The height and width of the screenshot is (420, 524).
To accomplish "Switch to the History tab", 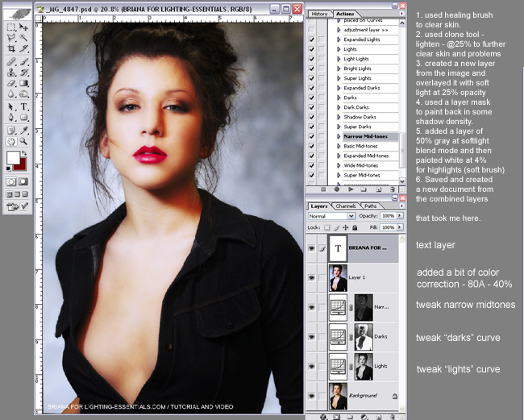I will click(x=319, y=14).
